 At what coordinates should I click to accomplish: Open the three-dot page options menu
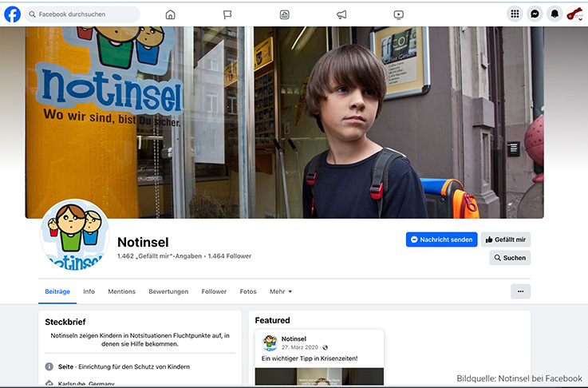point(520,291)
